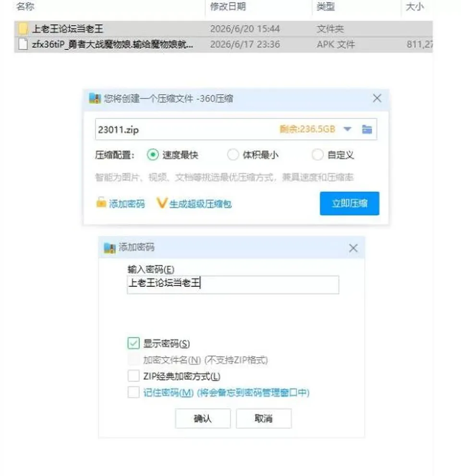Cancel the password dialog with 取消
Image resolution: width=461 pixels, height=476 pixels.
[264, 418]
